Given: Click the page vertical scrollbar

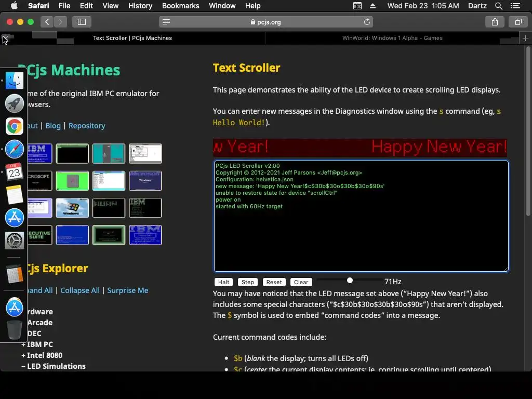Looking at the screenshot, I should 528,131.
